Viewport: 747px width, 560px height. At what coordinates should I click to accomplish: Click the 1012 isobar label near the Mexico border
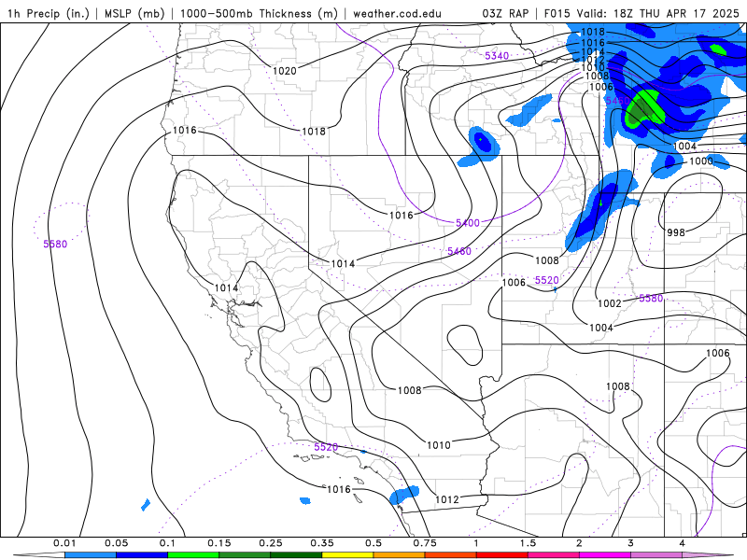pos(447,499)
